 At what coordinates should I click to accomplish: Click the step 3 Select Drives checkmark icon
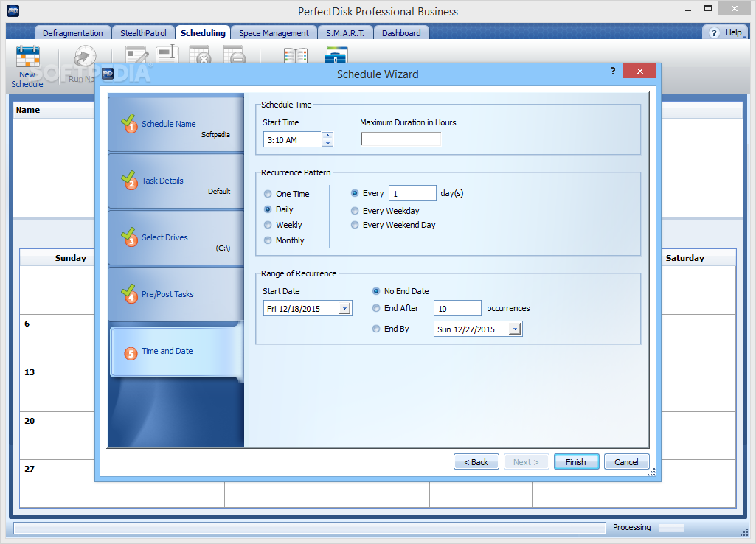click(129, 237)
